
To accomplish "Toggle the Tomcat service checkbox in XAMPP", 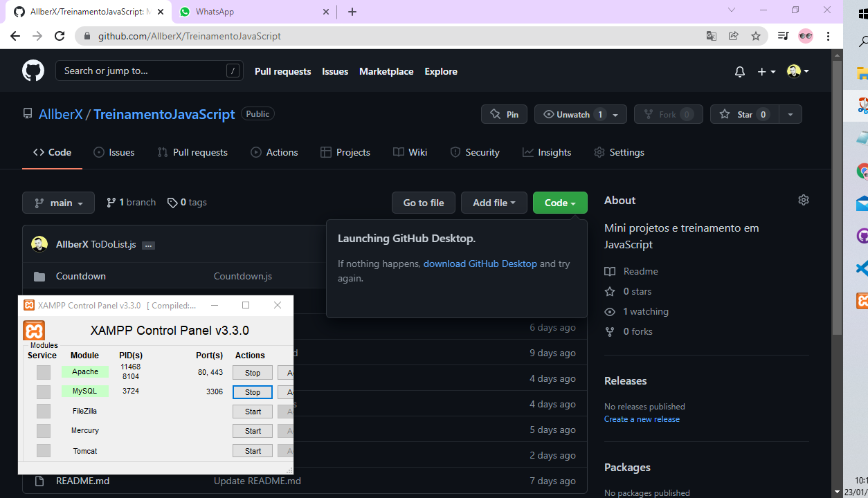I will 44,451.
